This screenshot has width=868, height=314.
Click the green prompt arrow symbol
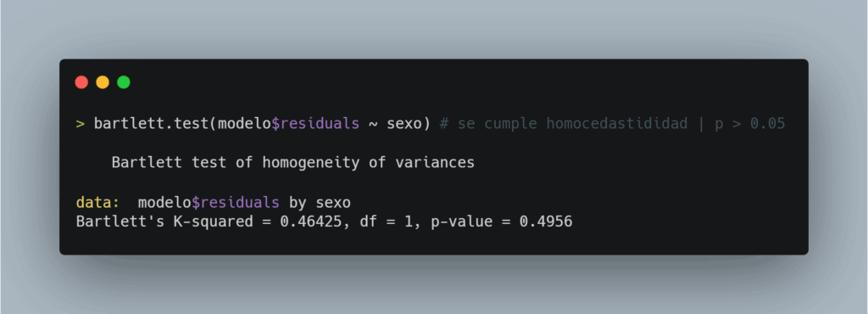coord(81,124)
